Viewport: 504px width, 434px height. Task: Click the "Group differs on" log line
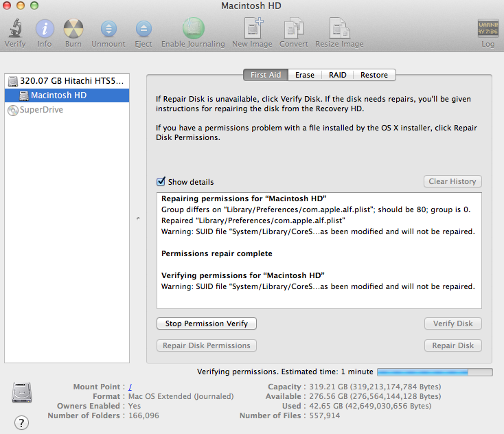pos(316,209)
